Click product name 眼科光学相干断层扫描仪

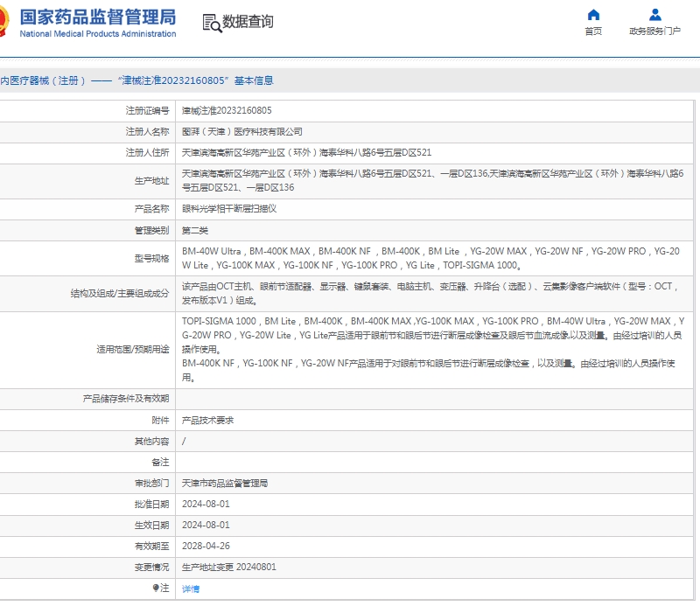click(229, 208)
